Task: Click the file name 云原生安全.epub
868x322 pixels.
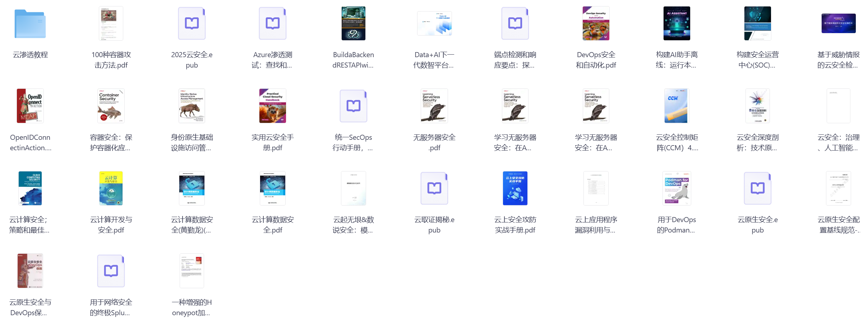Action: (x=758, y=225)
